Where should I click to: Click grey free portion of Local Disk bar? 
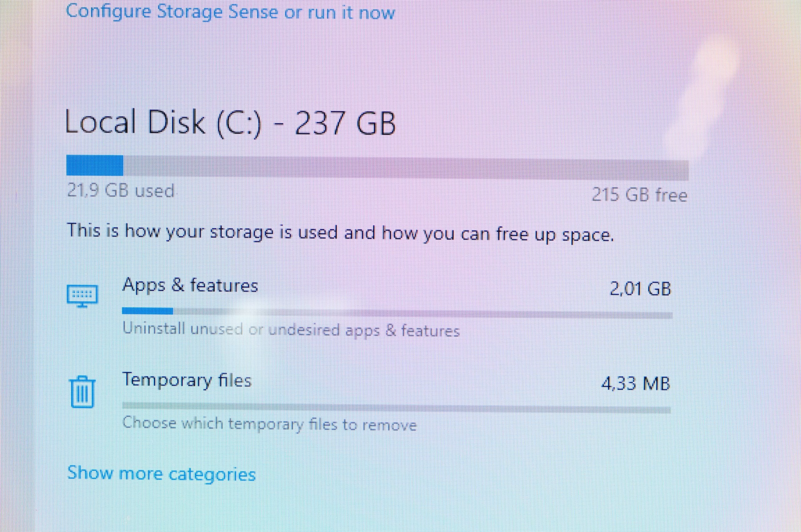tap(406, 168)
